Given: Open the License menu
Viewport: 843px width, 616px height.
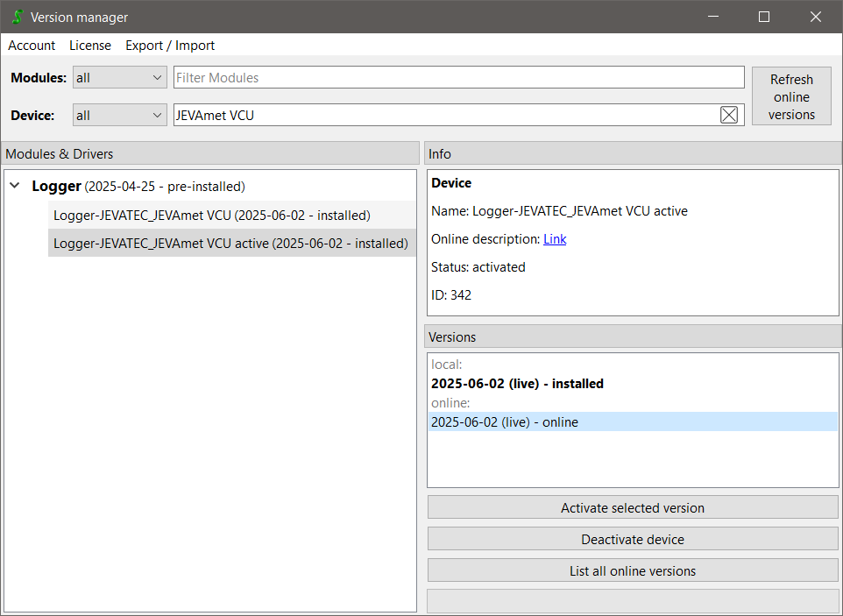Looking at the screenshot, I should pos(89,46).
